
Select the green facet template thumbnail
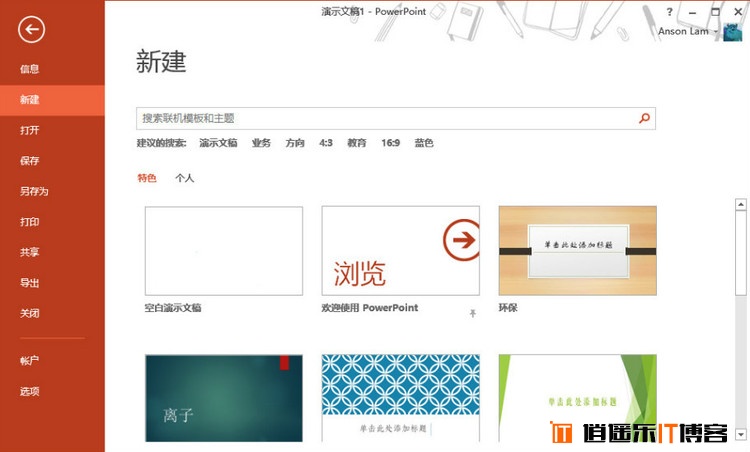point(577,398)
